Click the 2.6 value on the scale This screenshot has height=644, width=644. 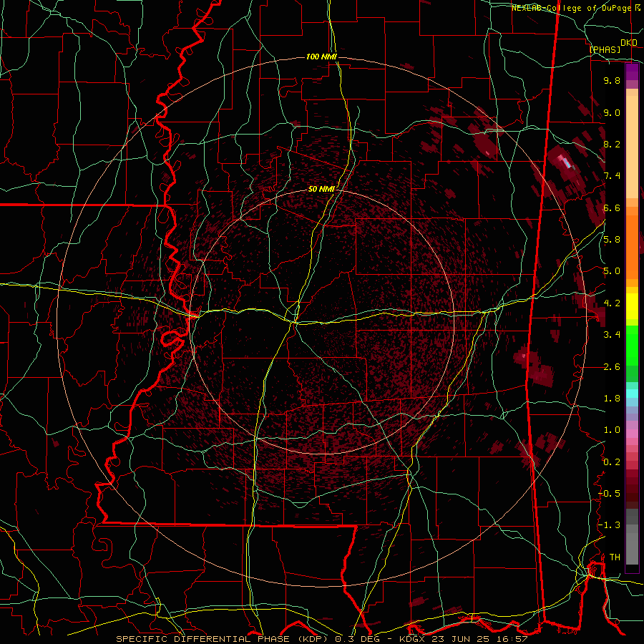[x=612, y=367]
